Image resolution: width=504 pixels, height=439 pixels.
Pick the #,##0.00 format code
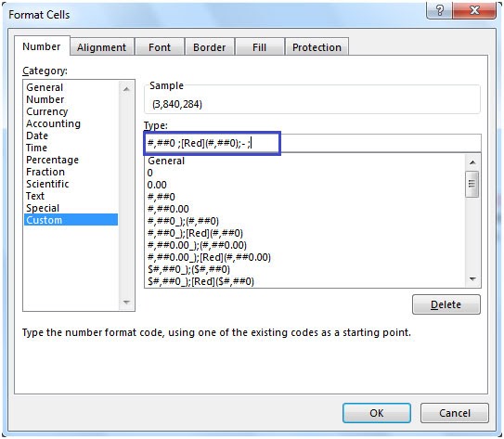[168, 209]
